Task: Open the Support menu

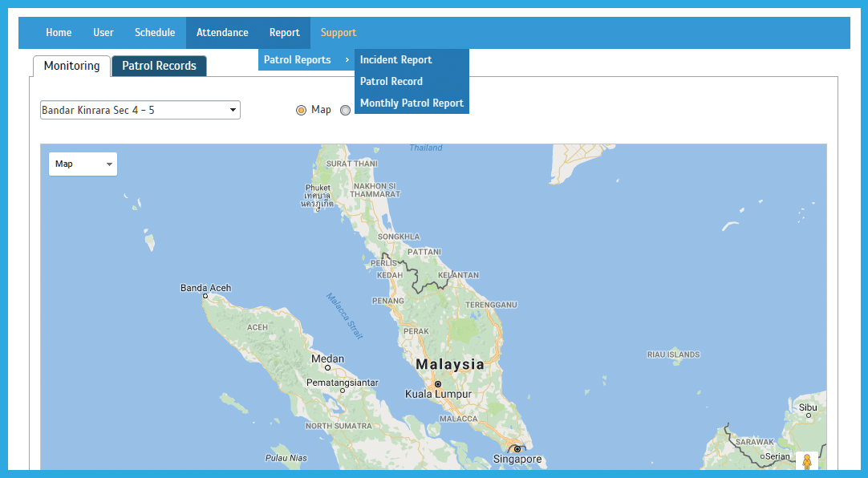Action: click(339, 33)
